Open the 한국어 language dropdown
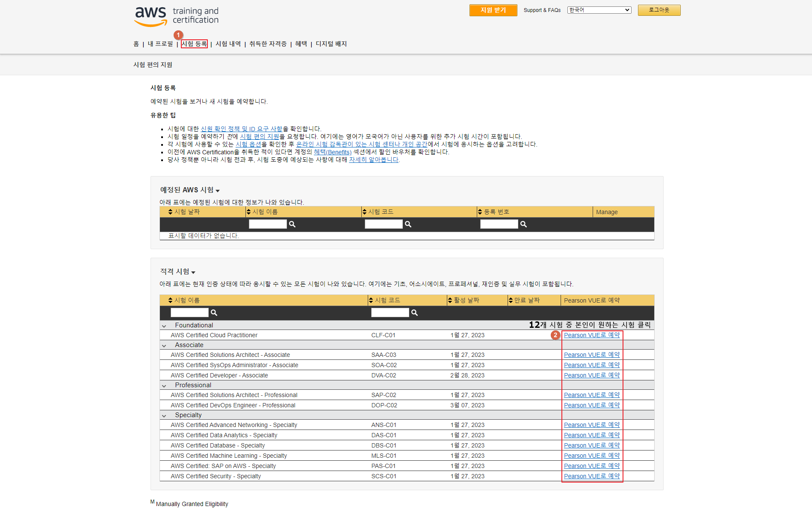Viewport: 812px width, 524px height. click(x=599, y=10)
